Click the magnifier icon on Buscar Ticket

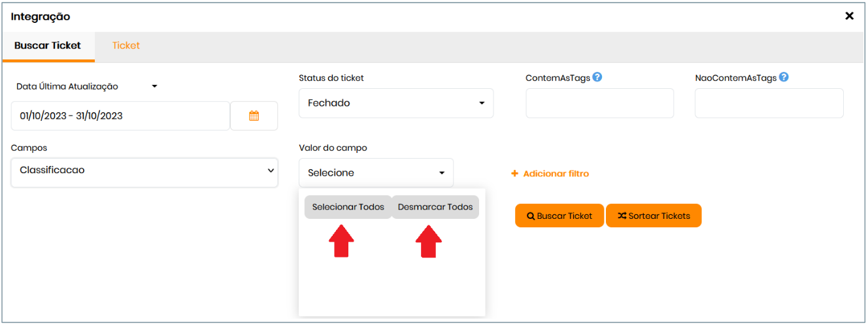click(x=531, y=216)
